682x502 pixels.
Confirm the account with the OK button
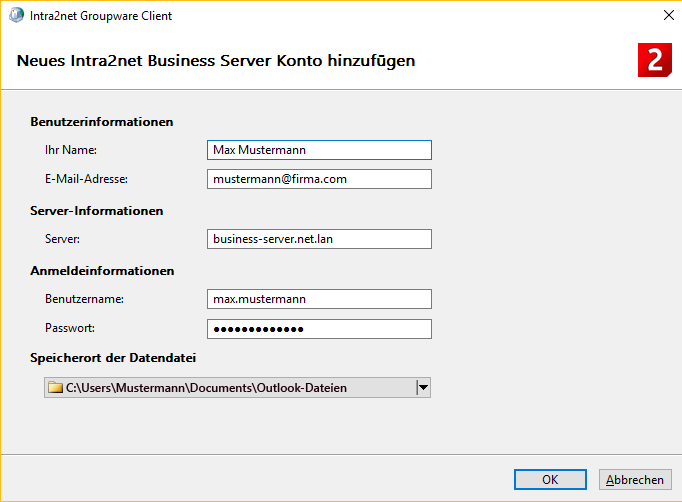tap(550, 479)
